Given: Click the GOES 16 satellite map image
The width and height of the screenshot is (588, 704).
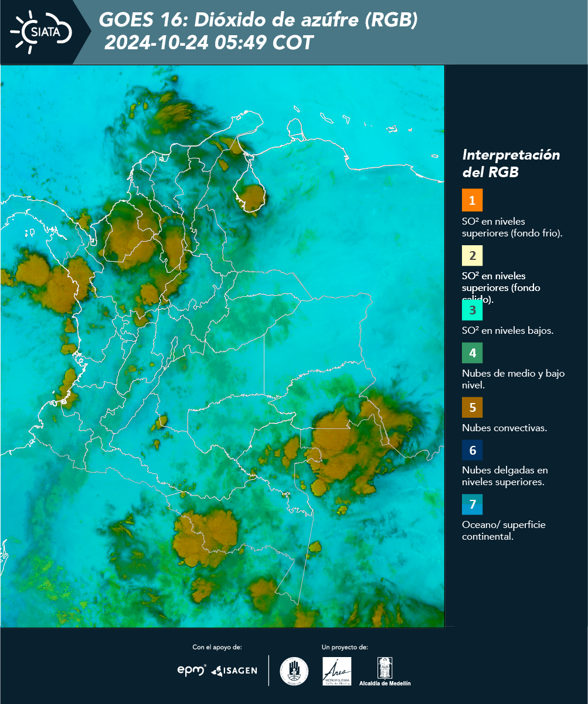Looking at the screenshot, I should [222, 346].
